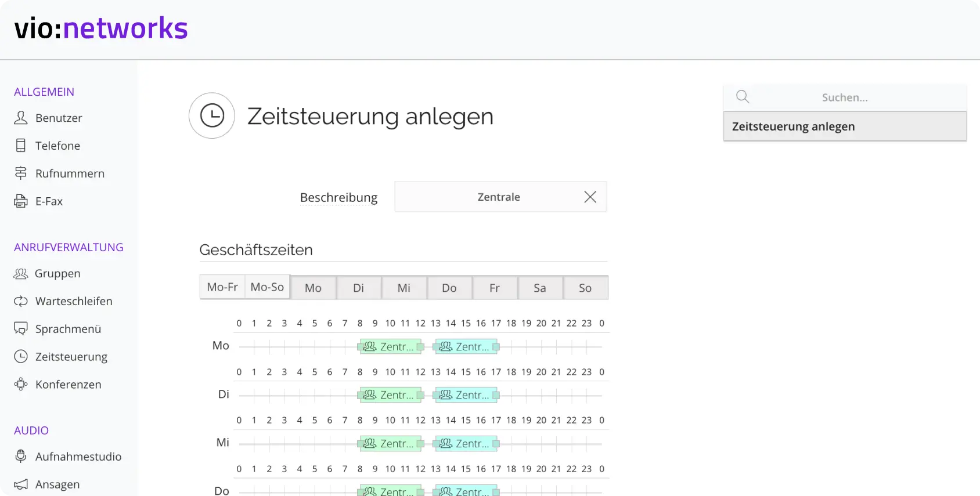This screenshot has height=496, width=980.
Task: Select the Konferenzen icon in sidebar
Action: 21,384
